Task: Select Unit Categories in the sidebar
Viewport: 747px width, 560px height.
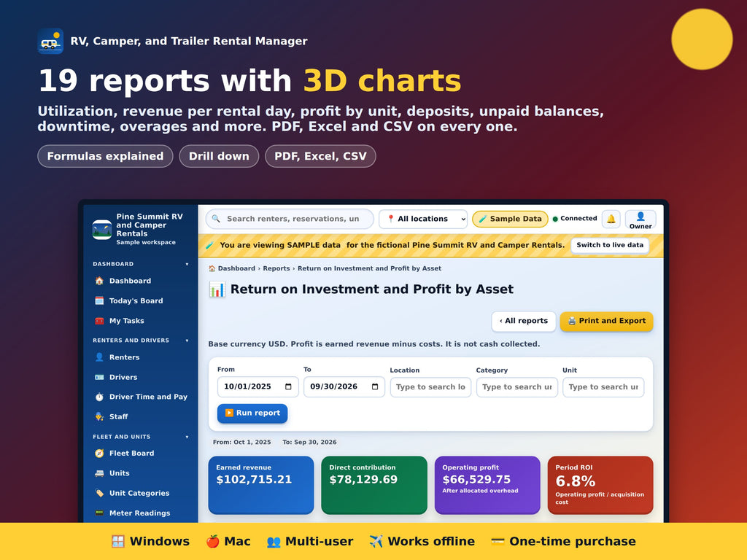Action: tap(141, 494)
